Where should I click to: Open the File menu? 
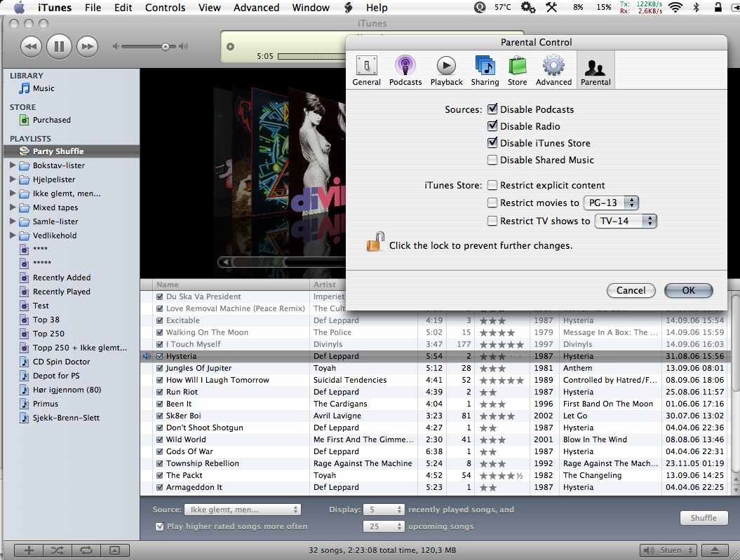93,8
